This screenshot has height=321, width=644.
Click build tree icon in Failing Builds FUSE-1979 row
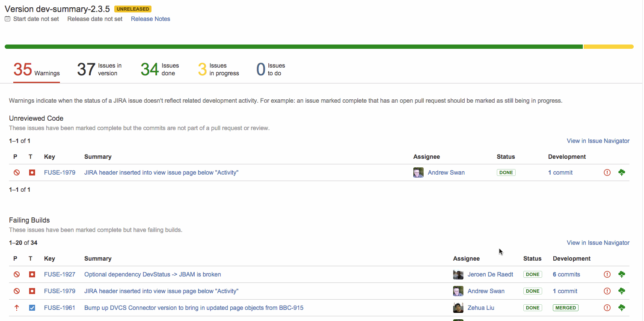(622, 291)
